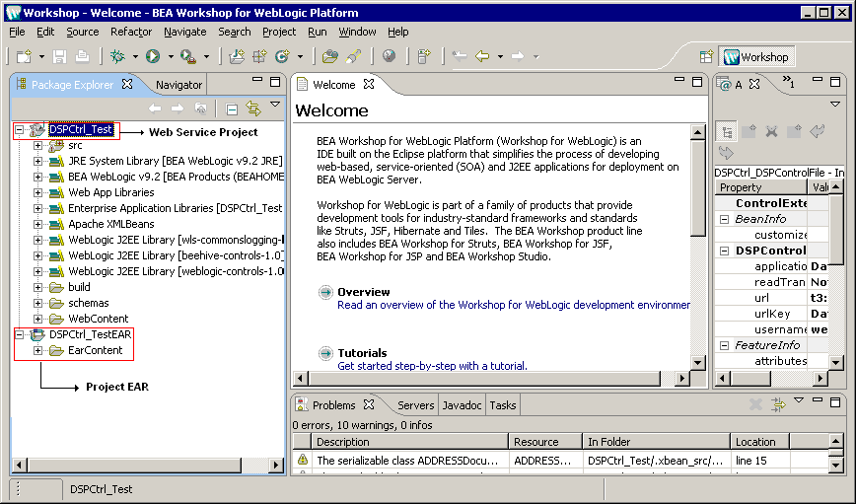Open the New wizard dropdown arrow
The height and width of the screenshot is (504, 856).
coord(41,56)
